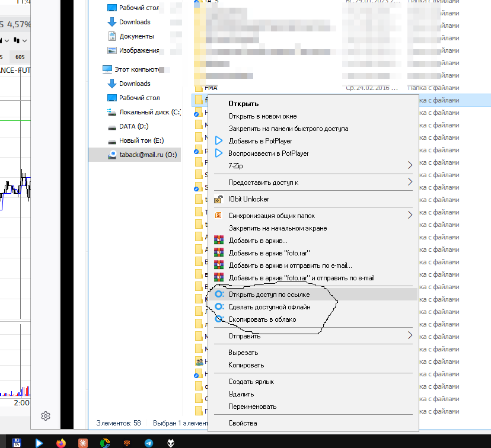Click the play icon beside Воспроизвести в PotPlayer
The height and width of the screenshot is (448, 491).
click(219, 153)
